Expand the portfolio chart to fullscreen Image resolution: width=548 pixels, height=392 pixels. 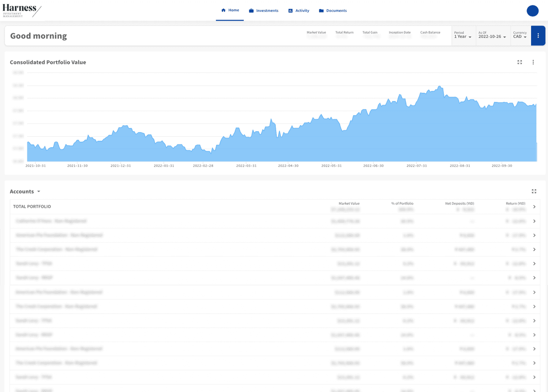point(520,62)
